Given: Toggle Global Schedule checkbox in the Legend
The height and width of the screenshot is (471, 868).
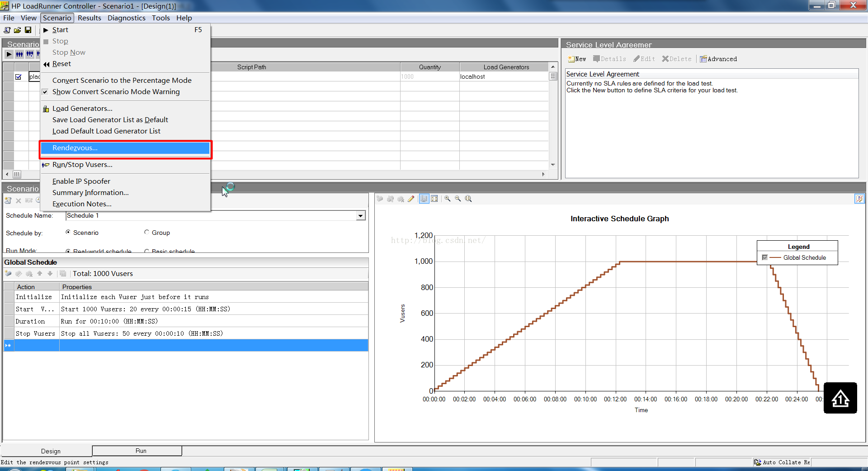Looking at the screenshot, I should [765, 257].
